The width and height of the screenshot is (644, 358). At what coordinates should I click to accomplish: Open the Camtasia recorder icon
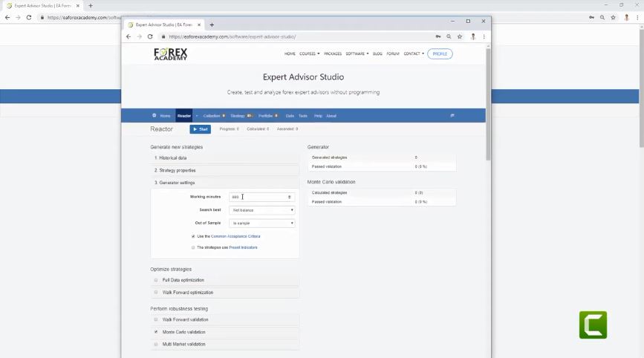pyautogui.click(x=593, y=325)
